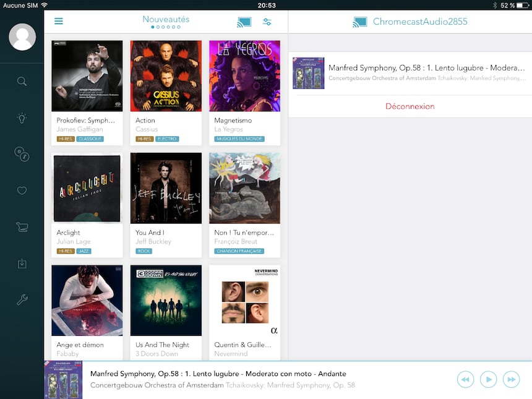Tap HI-RES badge on Arclight album

pos(66,251)
